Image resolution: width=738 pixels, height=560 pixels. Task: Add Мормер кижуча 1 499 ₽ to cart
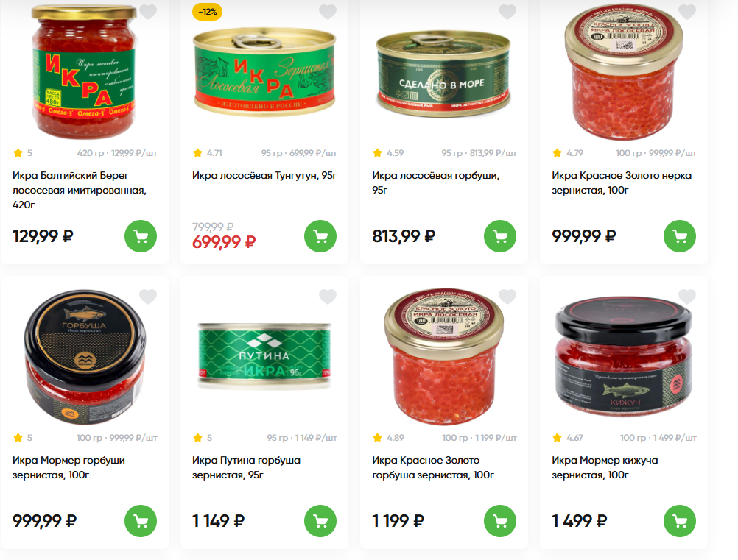pyautogui.click(x=680, y=521)
